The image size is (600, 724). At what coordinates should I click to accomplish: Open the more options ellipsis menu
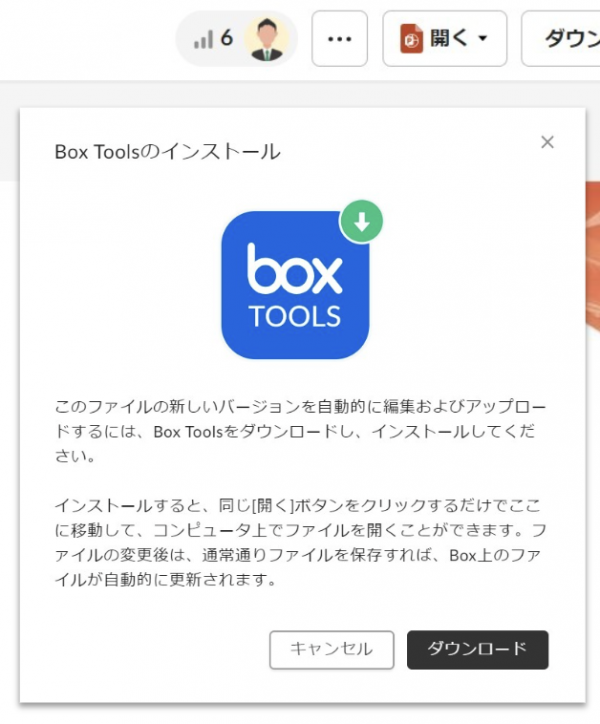tap(339, 39)
